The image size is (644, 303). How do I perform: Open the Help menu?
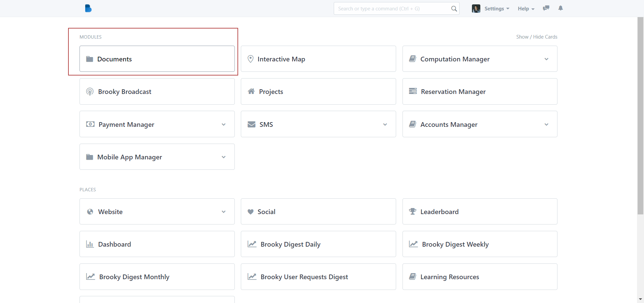526,9
